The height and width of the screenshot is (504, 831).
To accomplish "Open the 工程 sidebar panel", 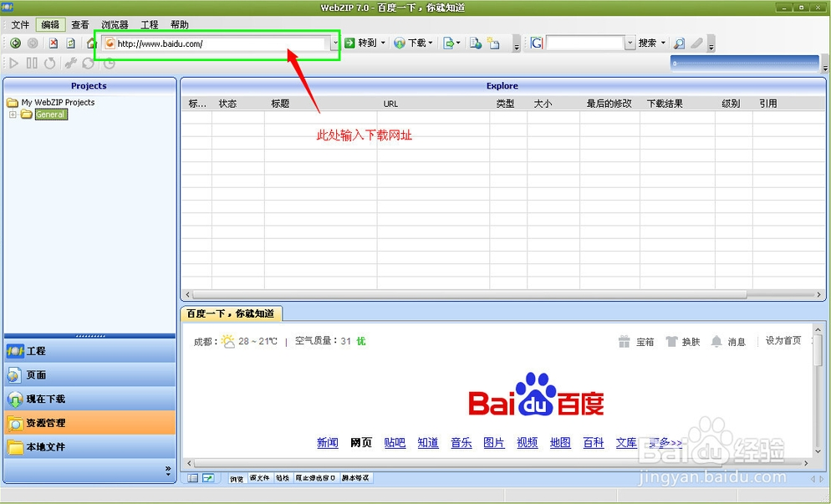I will point(89,351).
